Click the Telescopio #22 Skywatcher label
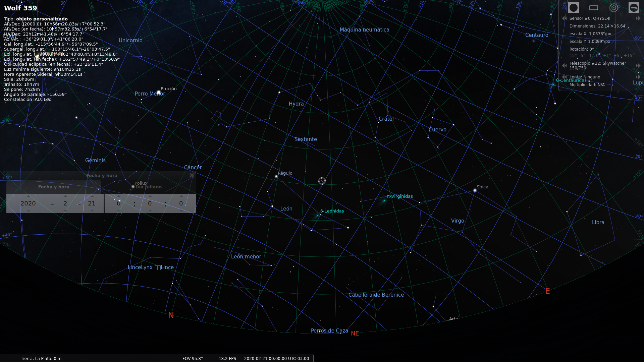Image resolution: width=644 pixels, height=362 pixels. (598, 66)
